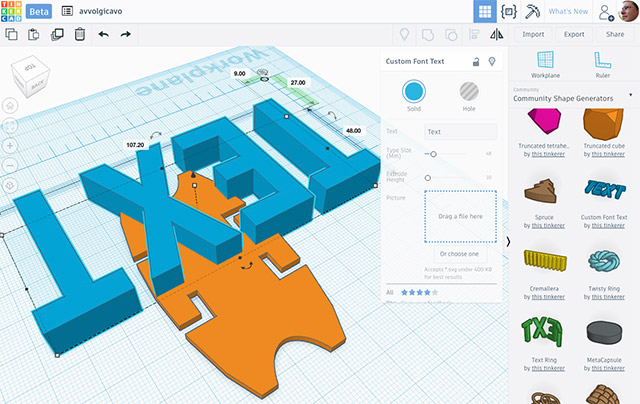Adjust the Type Size slider handle

point(432,154)
